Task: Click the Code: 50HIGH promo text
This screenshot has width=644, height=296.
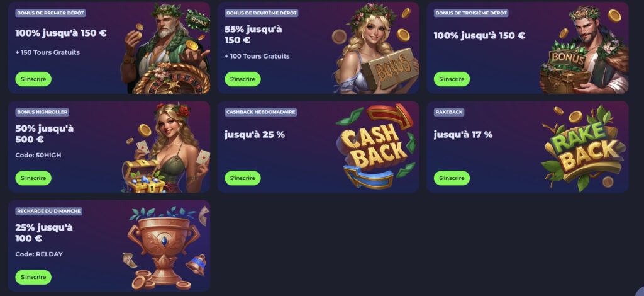Action: pos(38,156)
